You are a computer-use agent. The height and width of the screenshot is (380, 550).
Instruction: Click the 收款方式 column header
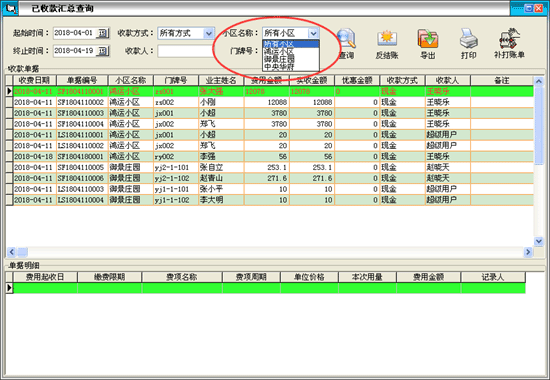402,80
